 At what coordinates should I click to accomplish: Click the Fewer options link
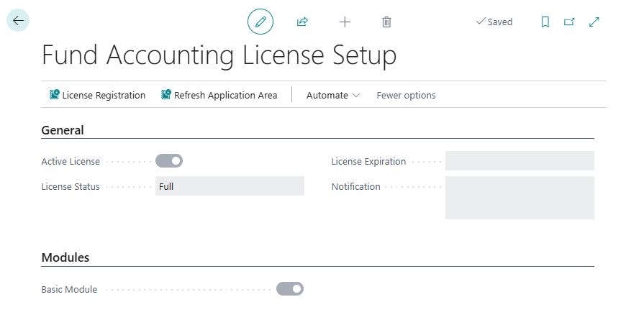407,95
